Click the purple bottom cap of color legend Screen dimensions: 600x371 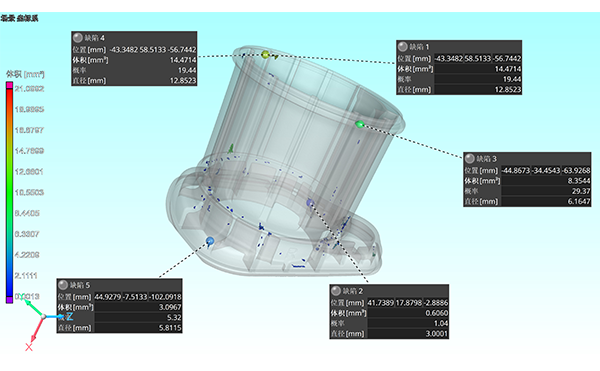(x=9, y=300)
